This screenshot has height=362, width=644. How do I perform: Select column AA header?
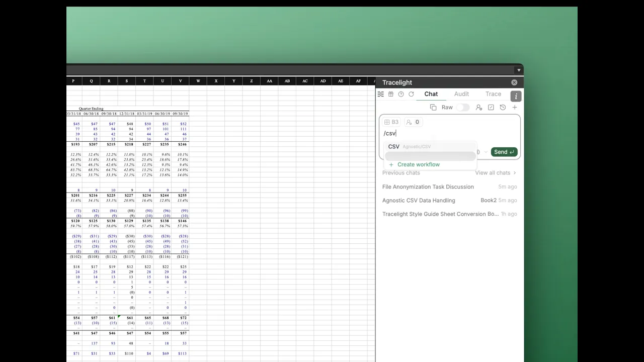[x=270, y=81]
